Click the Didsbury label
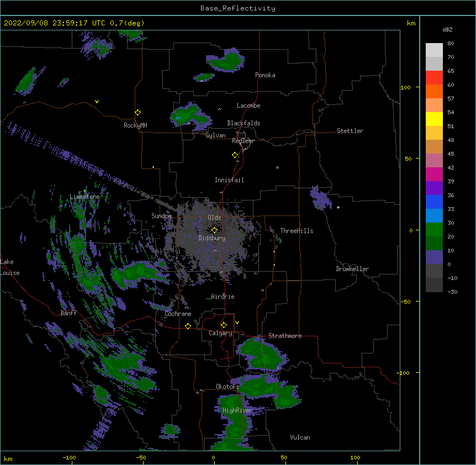 click(212, 238)
